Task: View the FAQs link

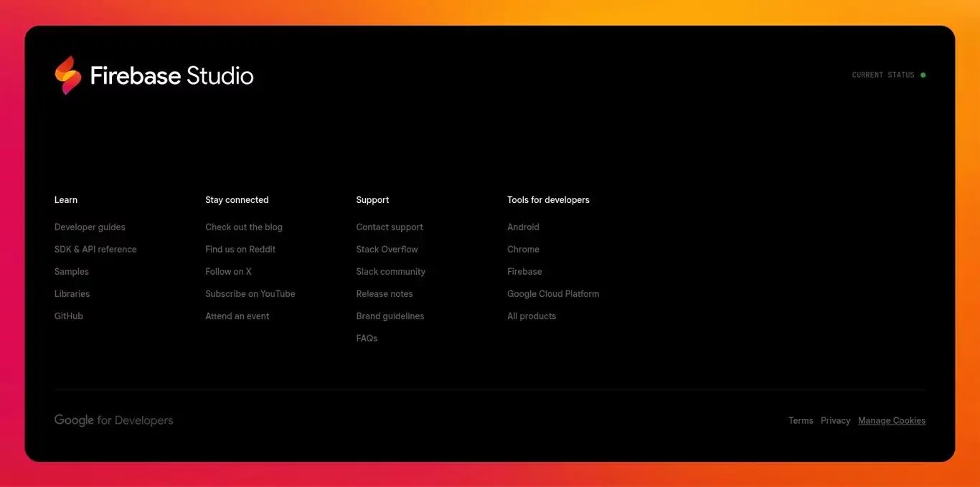Action: 367,339
